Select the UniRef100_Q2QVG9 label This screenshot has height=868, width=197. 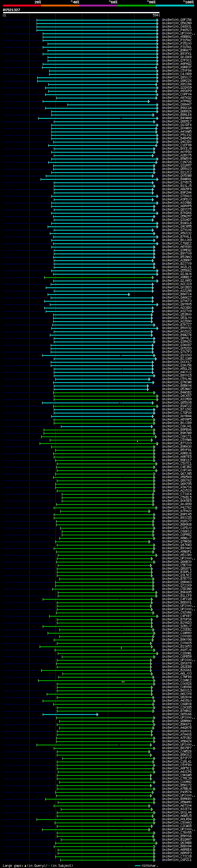coord(177,88)
